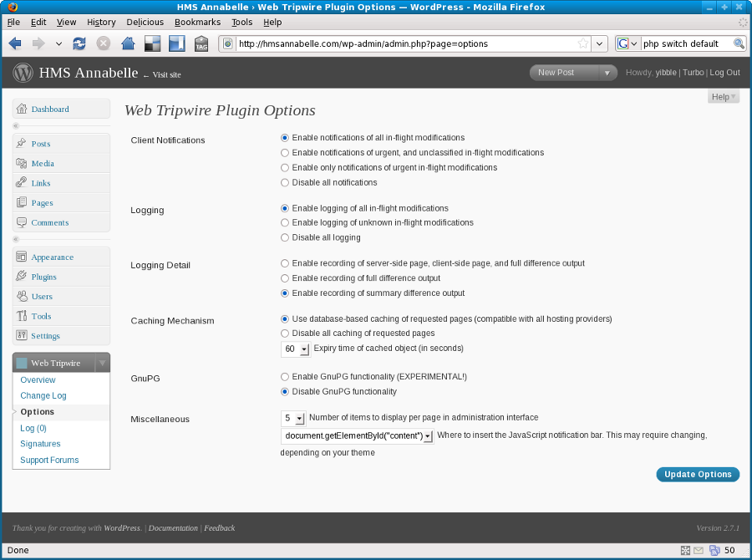Open the Tools menu in the menu bar

point(241,22)
